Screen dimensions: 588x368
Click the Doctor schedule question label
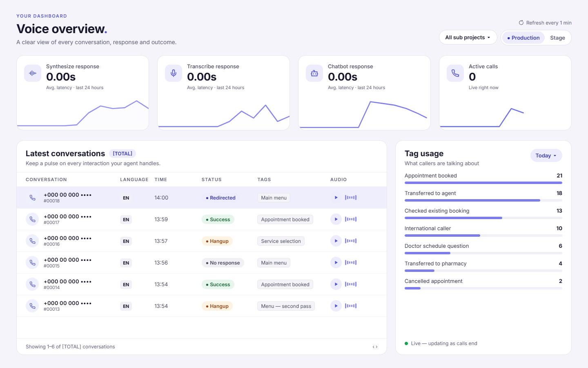coord(437,246)
